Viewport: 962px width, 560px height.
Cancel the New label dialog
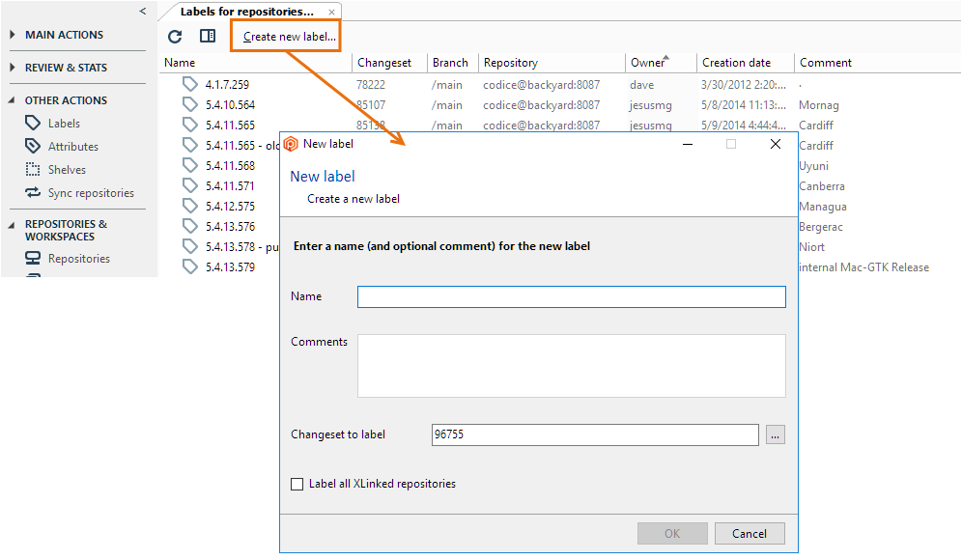[750, 534]
